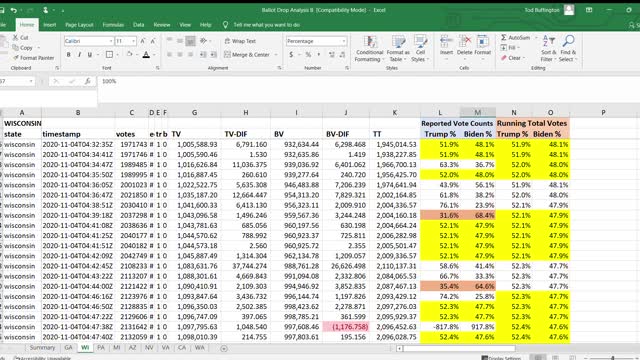Click the Cut scissors icon

tap(16, 38)
